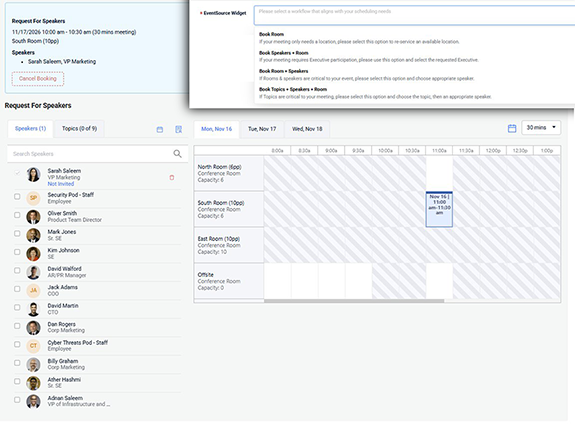Tick the David Martin checkbox

[17, 307]
